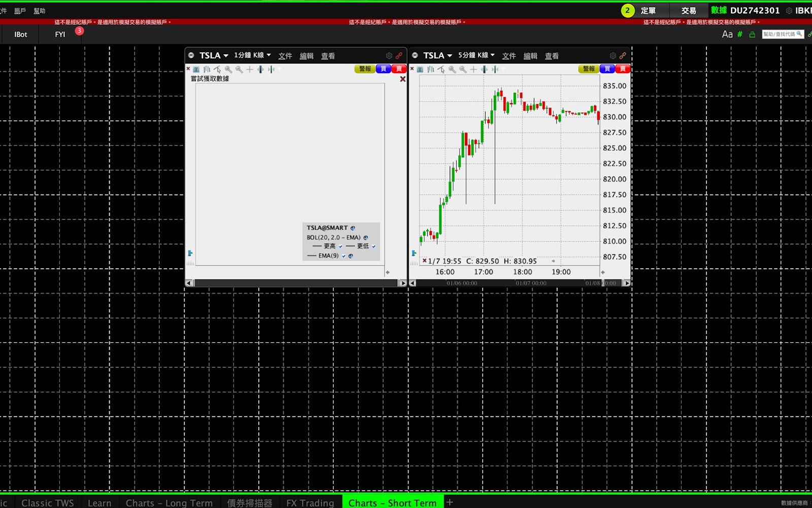
Task: Open the IBot button
Action: point(21,35)
